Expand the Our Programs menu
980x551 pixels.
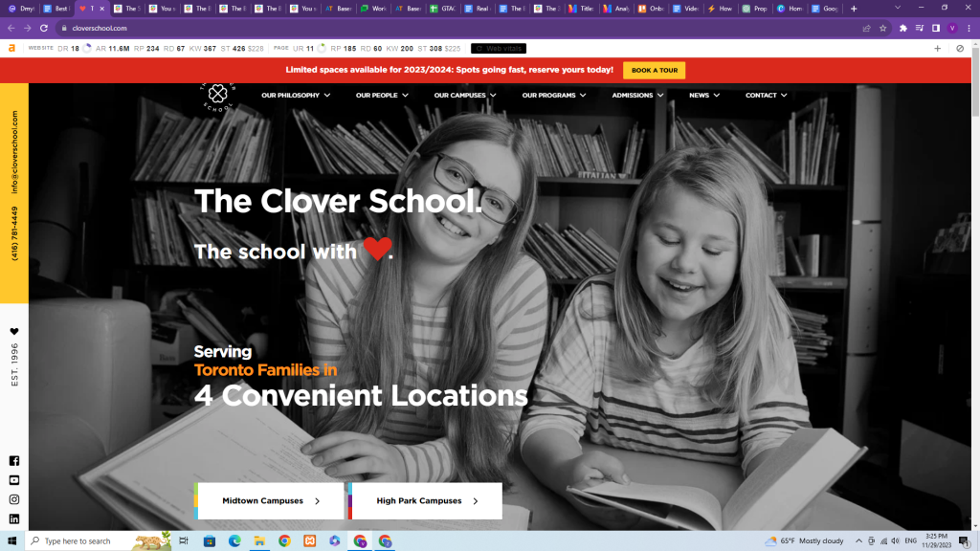click(x=554, y=96)
